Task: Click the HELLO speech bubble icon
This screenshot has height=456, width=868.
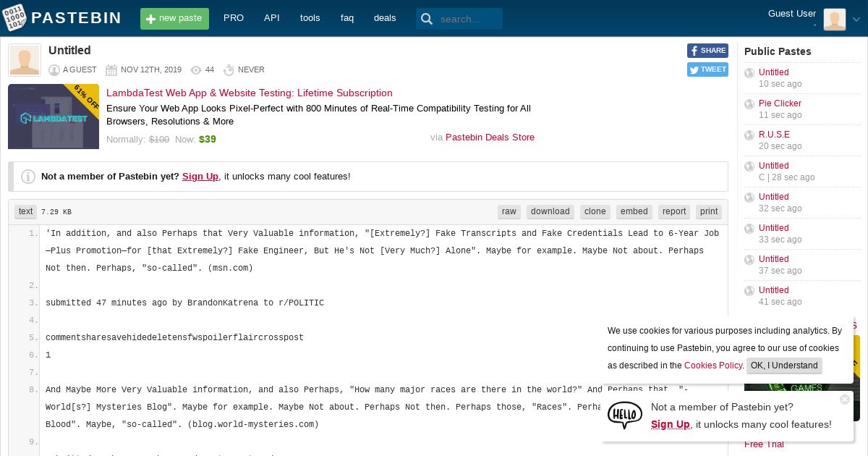Action: [625, 415]
